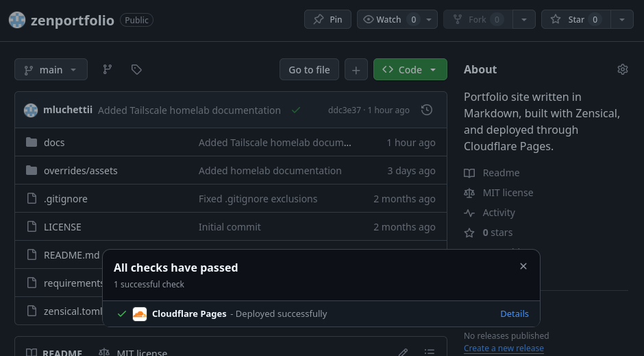
Task: Switch to the MIT license tab
Action: (134, 352)
